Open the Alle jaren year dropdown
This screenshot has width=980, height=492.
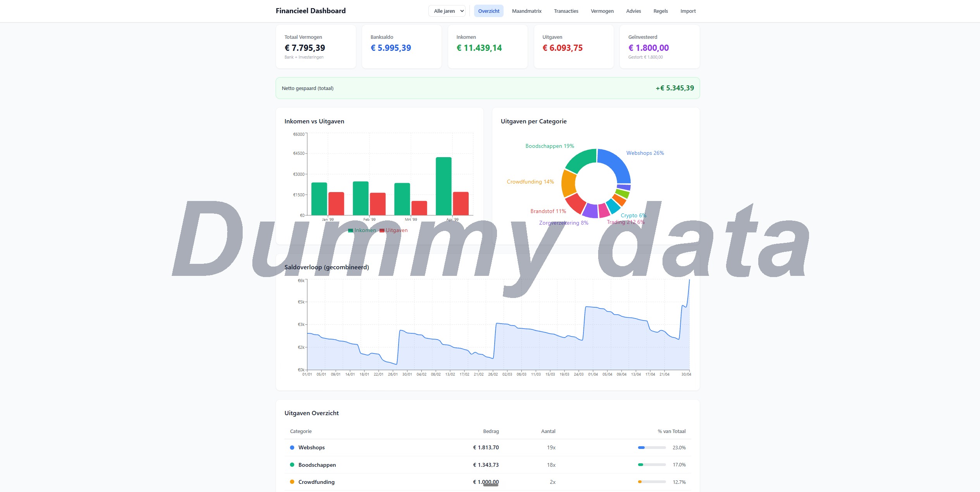point(447,11)
